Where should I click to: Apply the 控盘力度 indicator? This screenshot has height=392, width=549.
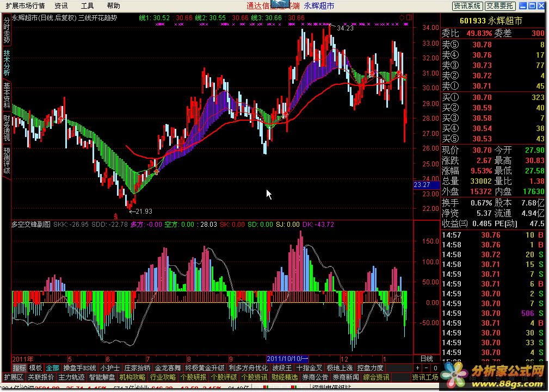pyautogui.click(x=370, y=368)
